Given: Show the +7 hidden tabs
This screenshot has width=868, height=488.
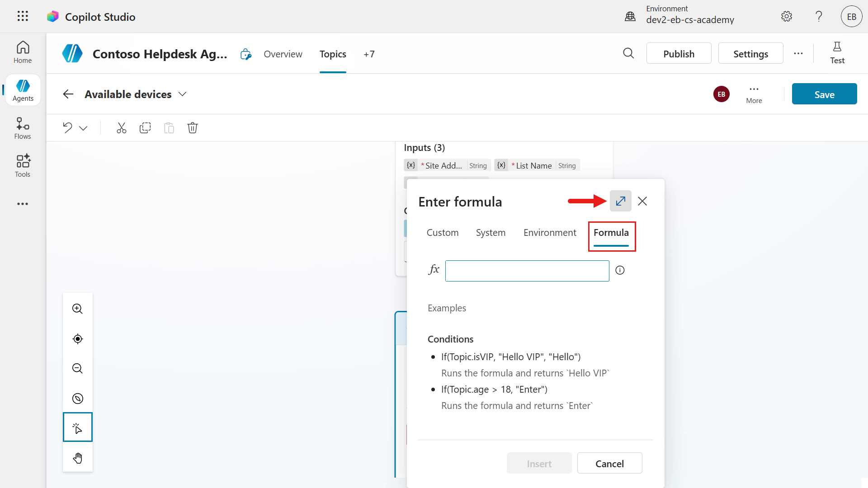Looking at the screenshot, I should click(x=369, y=54).
